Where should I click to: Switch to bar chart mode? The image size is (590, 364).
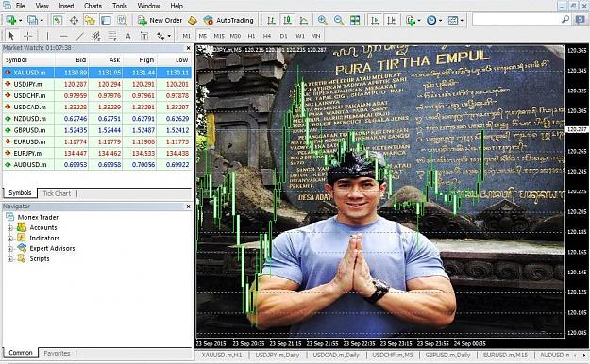271,21
